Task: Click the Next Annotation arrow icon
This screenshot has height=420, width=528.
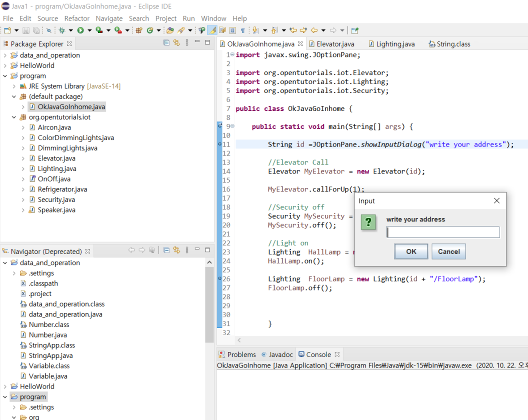Action: 256,30
